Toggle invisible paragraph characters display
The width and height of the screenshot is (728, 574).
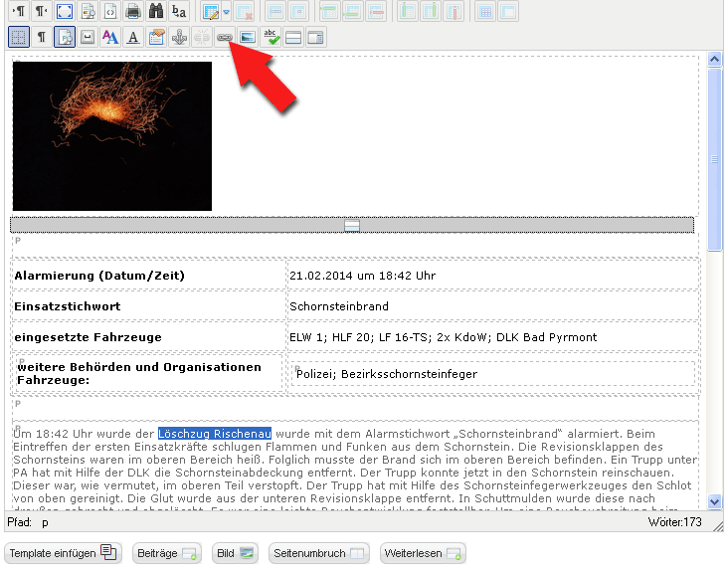coord(42,37)
